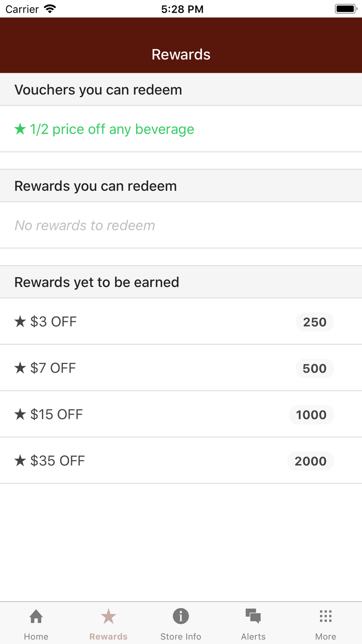Viewport: 362px width, 644px height.
Task: Tap the Rewards title in the header
Action: (x=181, y=54)
